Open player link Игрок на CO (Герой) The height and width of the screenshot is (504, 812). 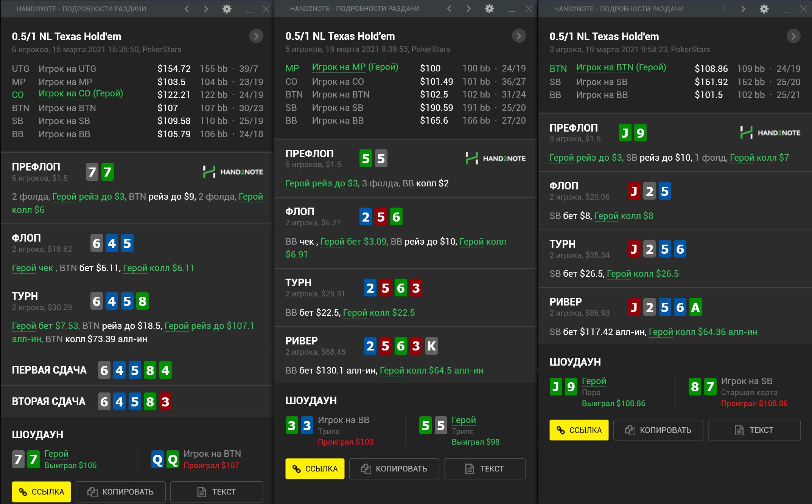(81, 93)
